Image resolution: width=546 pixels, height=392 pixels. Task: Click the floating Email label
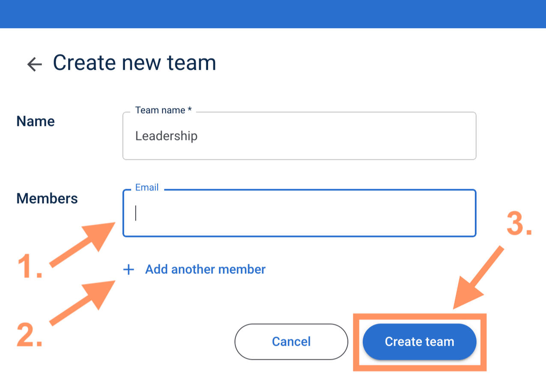(147, 187)
